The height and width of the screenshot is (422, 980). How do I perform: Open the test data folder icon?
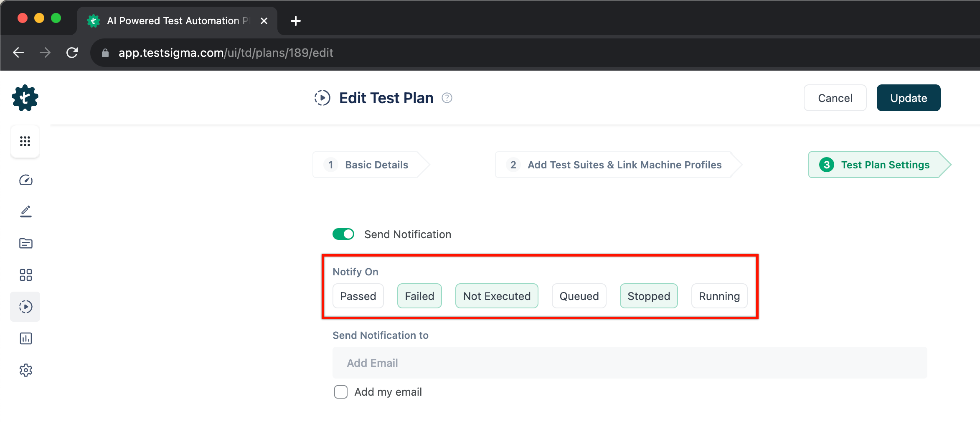25,243
